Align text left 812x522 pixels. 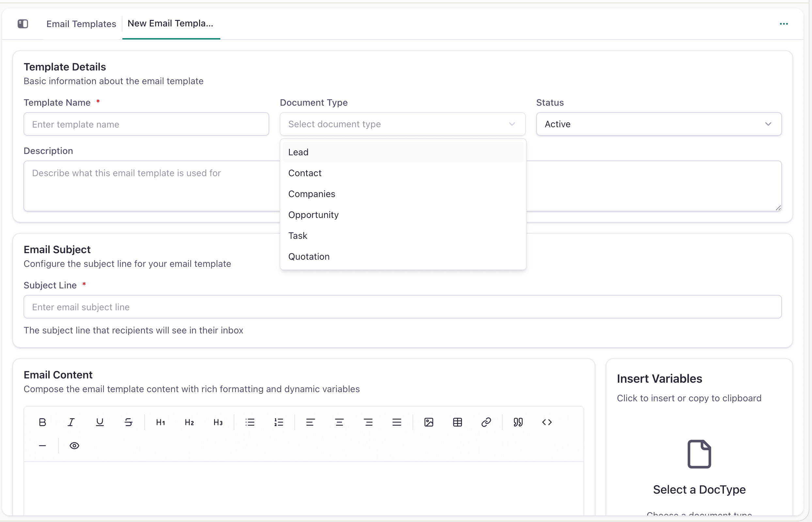(311, 422)
